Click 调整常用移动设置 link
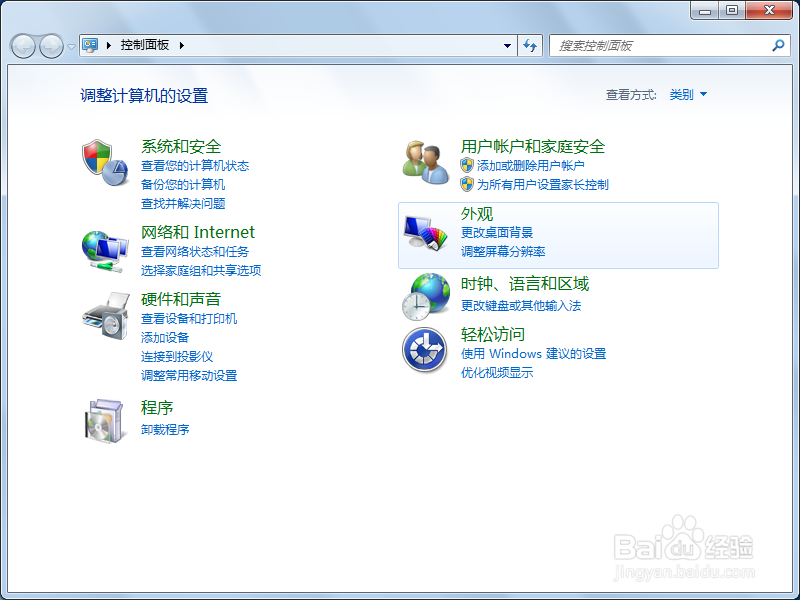Image resolution: width=800 pixels, height=600 pixels. coord(189,376)
